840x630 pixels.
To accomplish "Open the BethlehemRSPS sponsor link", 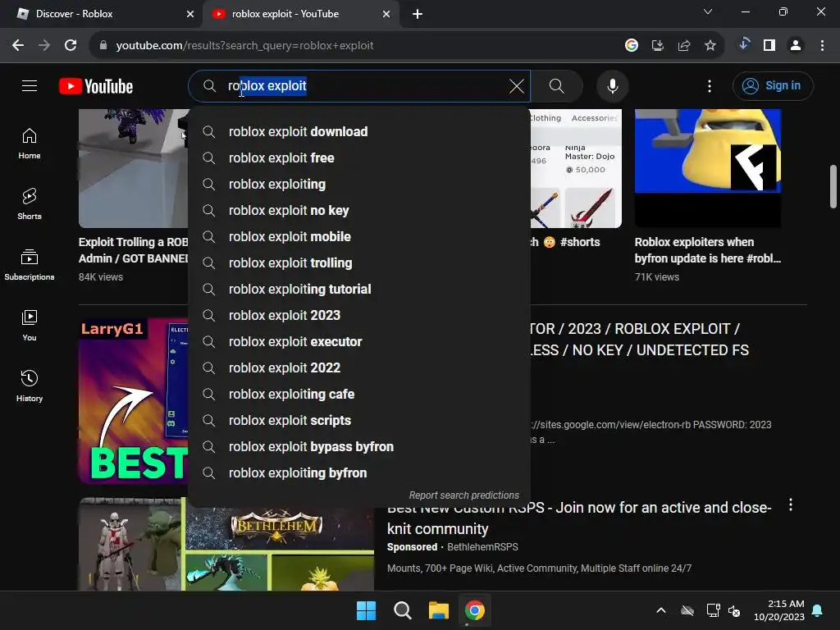I will pos(482,547).
